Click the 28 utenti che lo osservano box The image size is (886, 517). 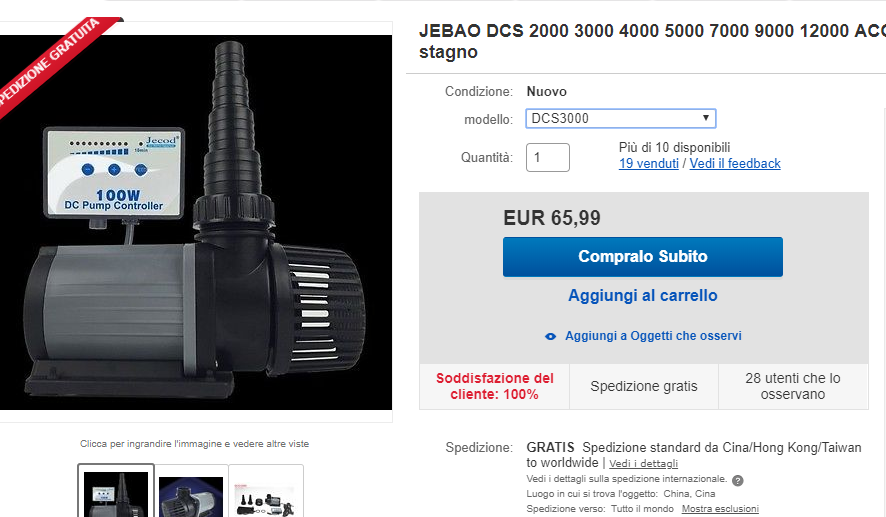pos(793,386)
